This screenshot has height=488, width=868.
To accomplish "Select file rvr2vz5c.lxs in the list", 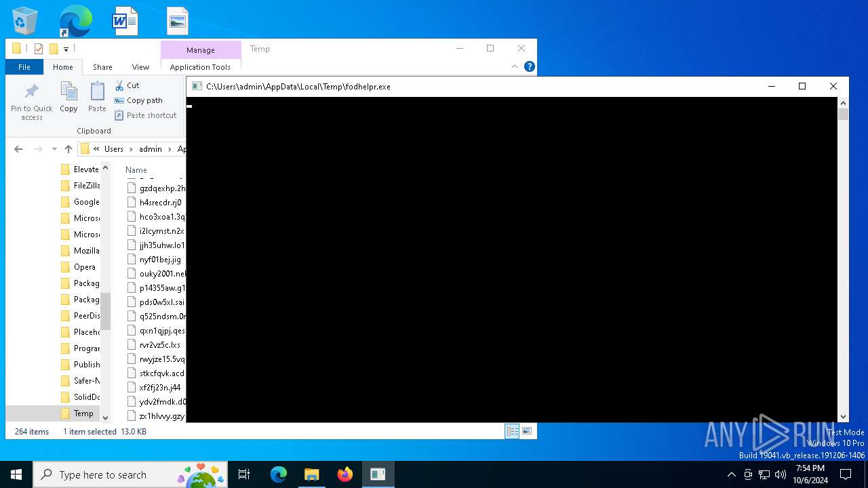I will coord(159,345).
